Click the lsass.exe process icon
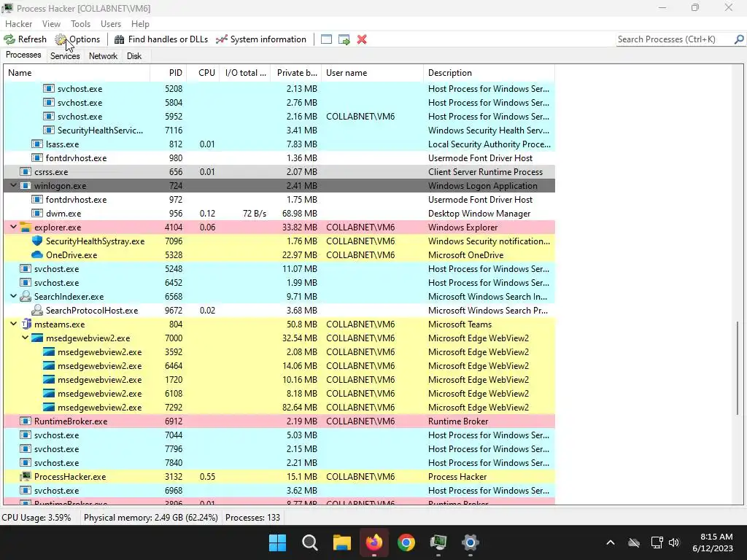Image resolution: width=747 pixels, height=560 pixels. 37,144
